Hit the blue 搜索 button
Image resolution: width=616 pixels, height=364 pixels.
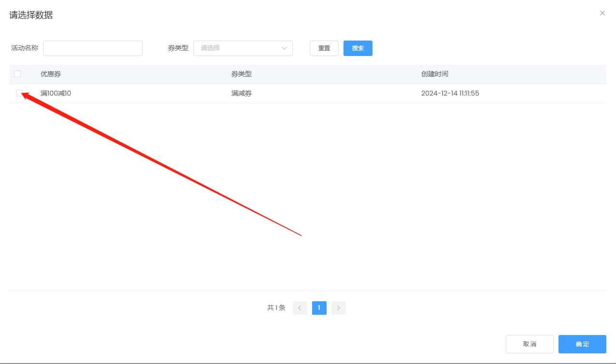coord(358,48)
